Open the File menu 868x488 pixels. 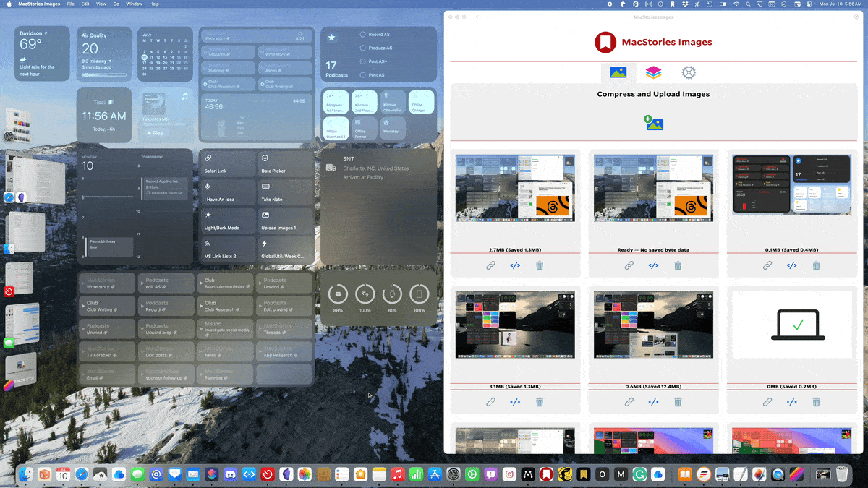coord(70,4)
